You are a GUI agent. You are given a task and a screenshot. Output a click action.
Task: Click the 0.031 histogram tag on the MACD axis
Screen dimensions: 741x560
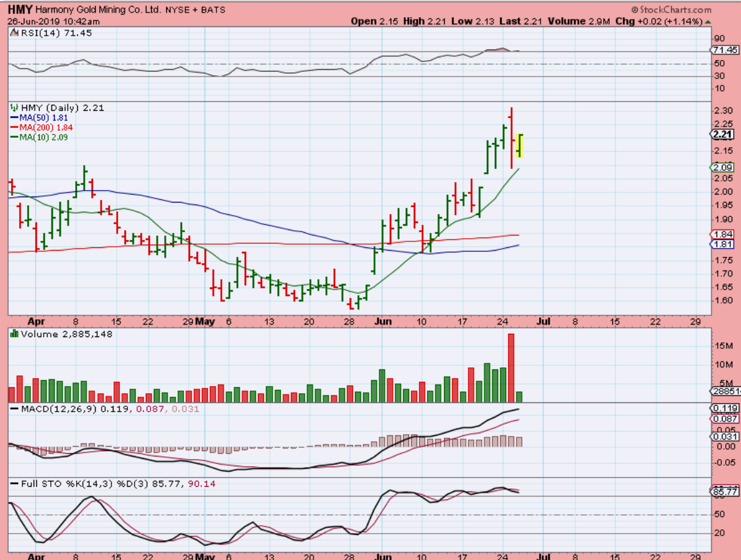tap(725, 437)
